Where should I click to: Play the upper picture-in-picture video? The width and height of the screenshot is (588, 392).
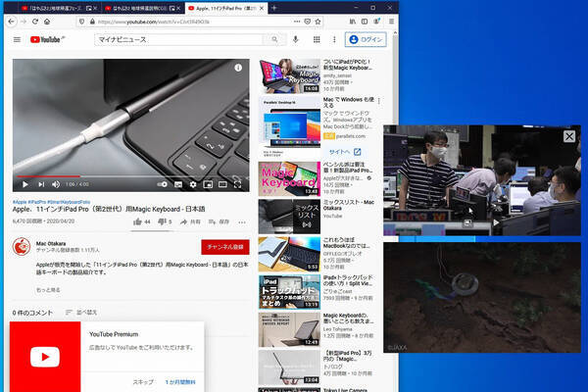click(x=496, y=222)
